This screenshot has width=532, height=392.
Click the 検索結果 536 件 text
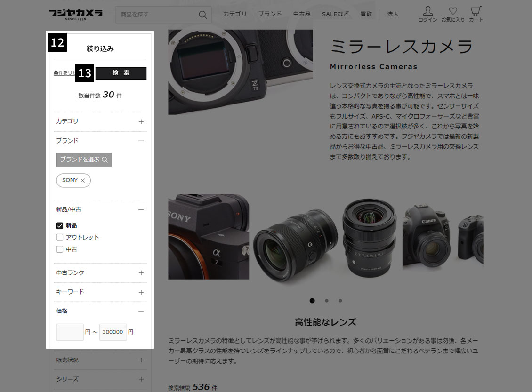point(193,387)
